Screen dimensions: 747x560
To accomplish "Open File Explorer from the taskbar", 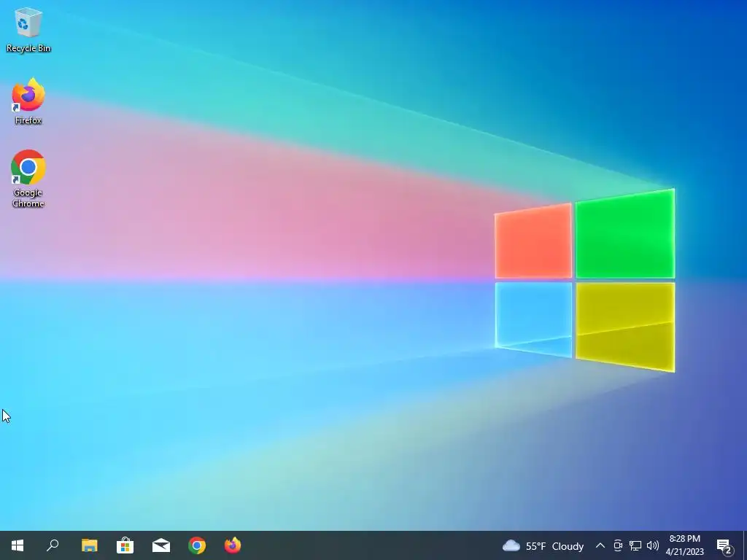I will 89,545.
